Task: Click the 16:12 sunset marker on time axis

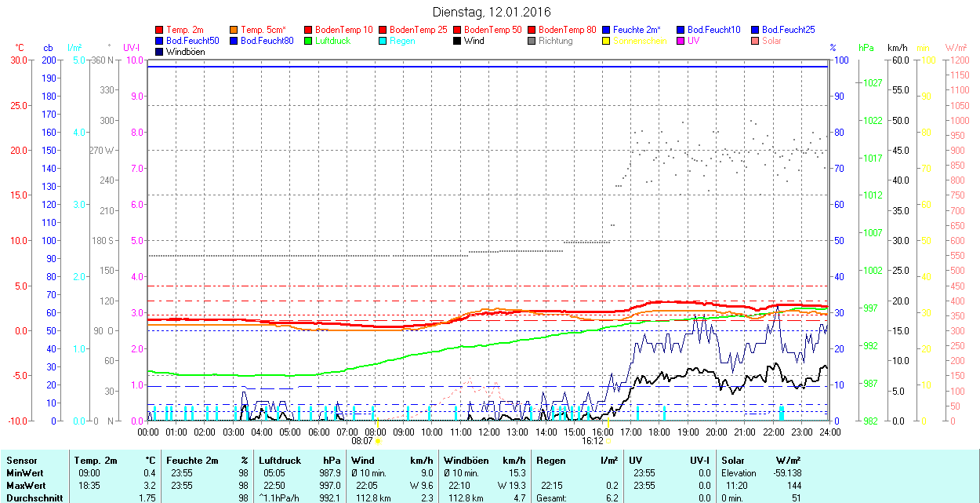Action: pos(592,441)
